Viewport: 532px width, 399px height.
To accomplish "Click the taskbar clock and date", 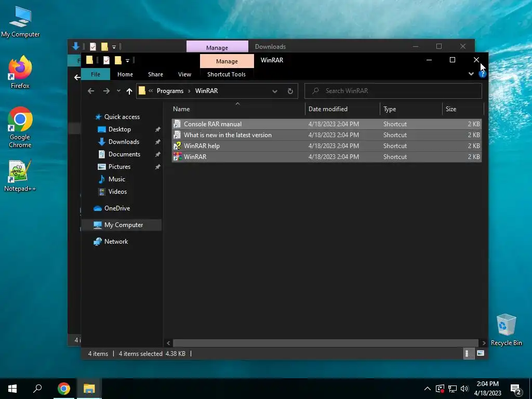I will (487, 389).
